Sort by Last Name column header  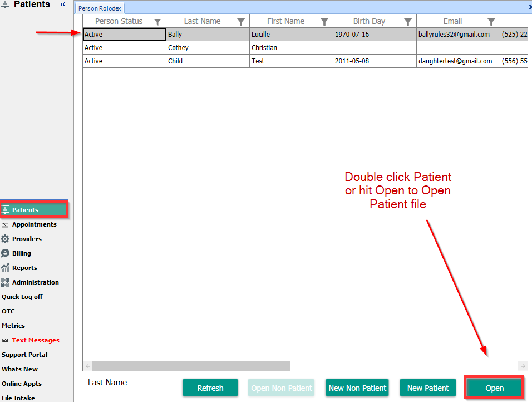202,21
